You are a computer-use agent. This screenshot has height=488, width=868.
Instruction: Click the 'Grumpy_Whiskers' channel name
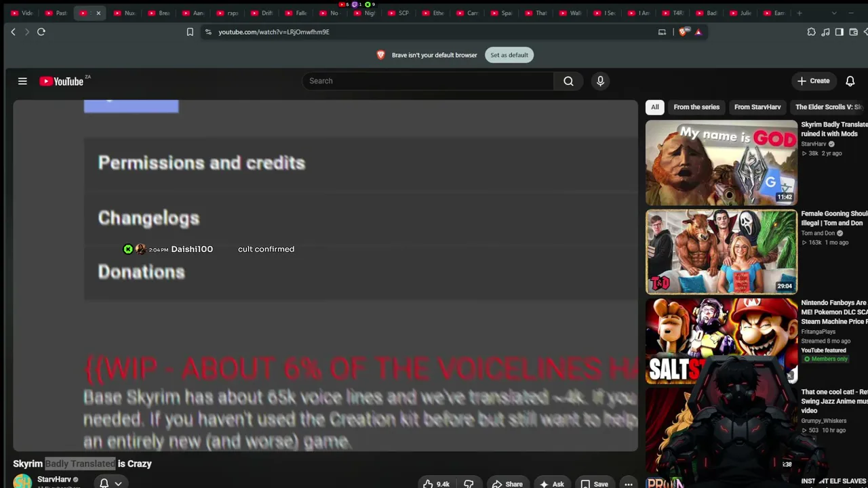pos(823,421)
